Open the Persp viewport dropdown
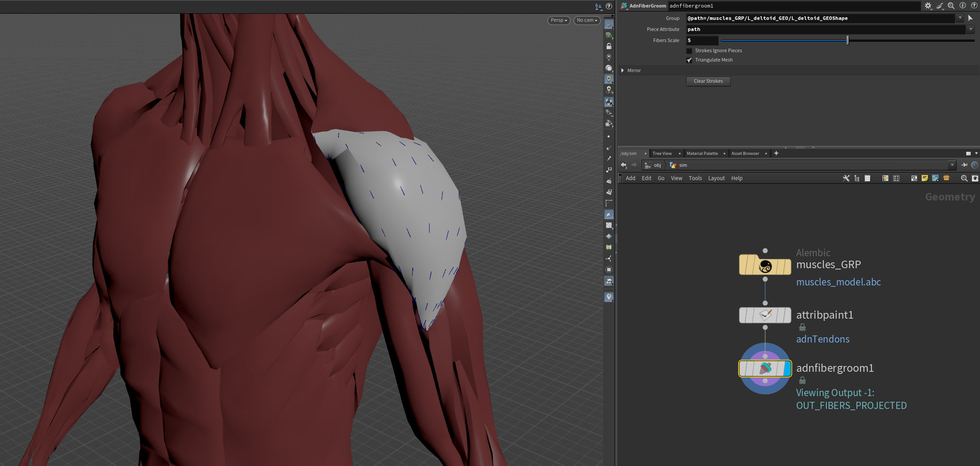 pos(558,20)
